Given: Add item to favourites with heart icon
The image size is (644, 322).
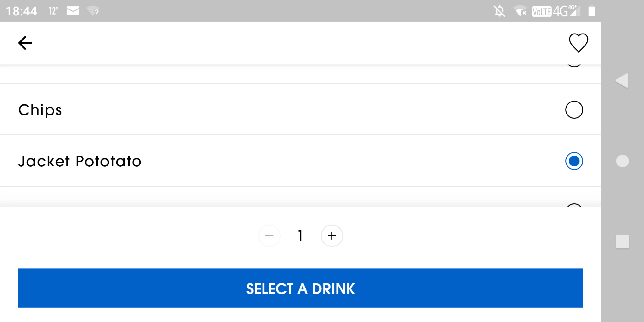Looking at the screenshot, I should [x=579, y=43].
